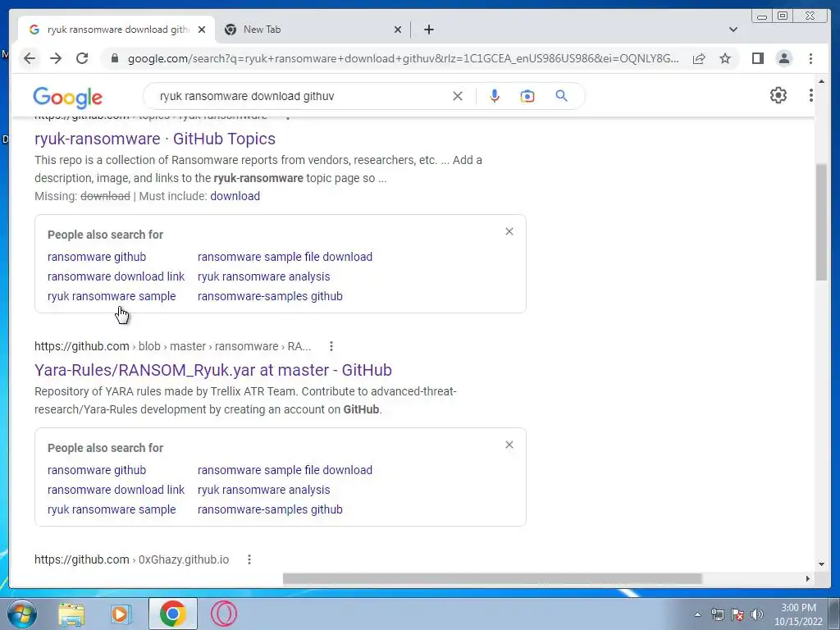Image resolution: width=840 pixels, height=630 pixels.
Task: Share this page from the address bar
Action: (699, 58)
